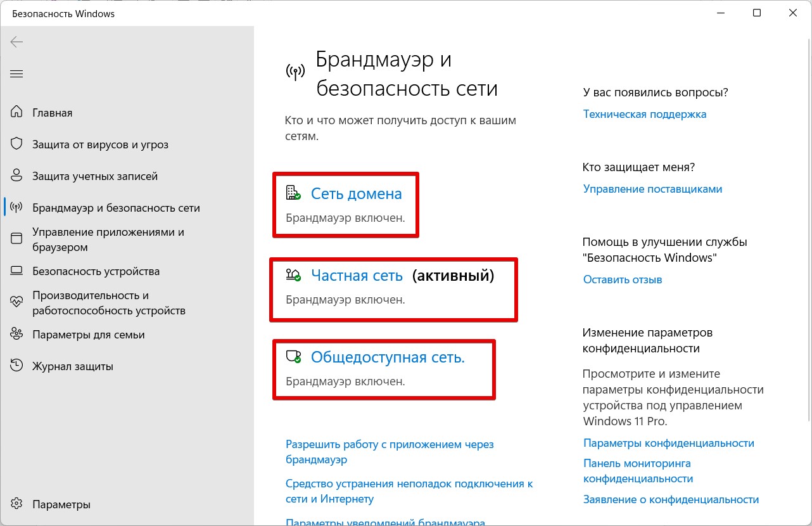Open Заявление о конфиденциальности link
Screen dimensions: 812x526
click(671, 499)
